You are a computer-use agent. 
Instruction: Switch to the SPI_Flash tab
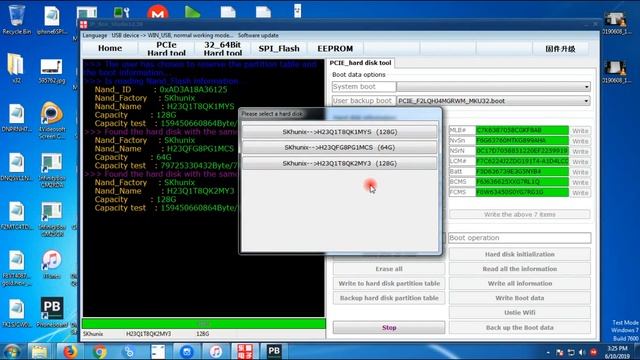pyautogui.click(x=279, y=49)
